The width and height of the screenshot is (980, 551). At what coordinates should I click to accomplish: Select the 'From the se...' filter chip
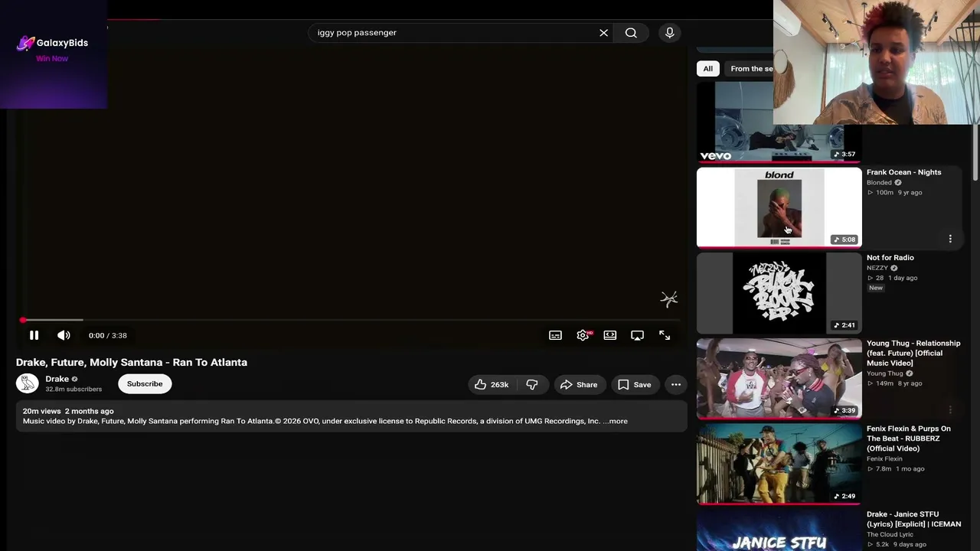(751, 69)
